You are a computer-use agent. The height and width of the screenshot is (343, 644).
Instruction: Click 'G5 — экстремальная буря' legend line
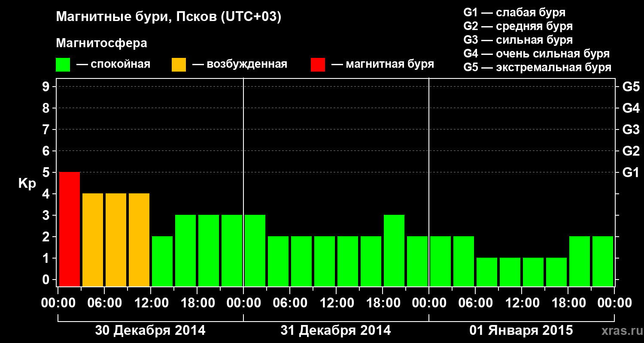(537, 68)
